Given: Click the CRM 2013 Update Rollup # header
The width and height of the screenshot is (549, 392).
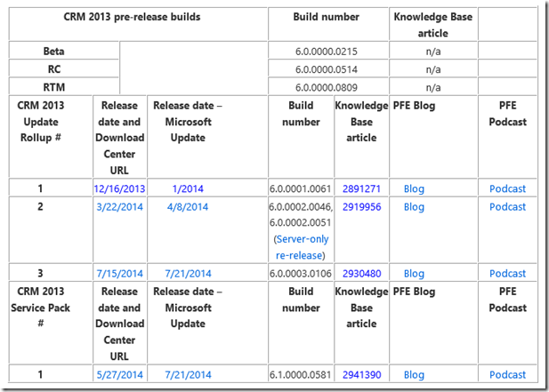Looking at the screenshot, I should coord(41,122).
